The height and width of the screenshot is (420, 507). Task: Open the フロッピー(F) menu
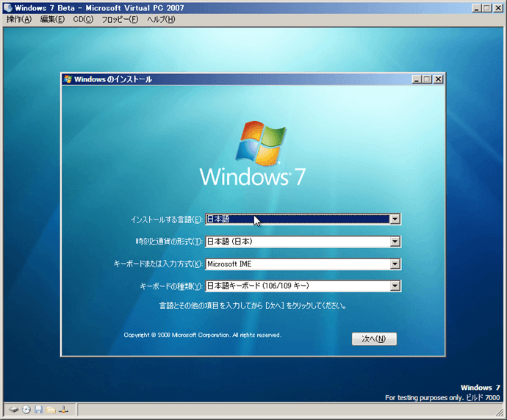pyautogui.click(x=120, y=19)
